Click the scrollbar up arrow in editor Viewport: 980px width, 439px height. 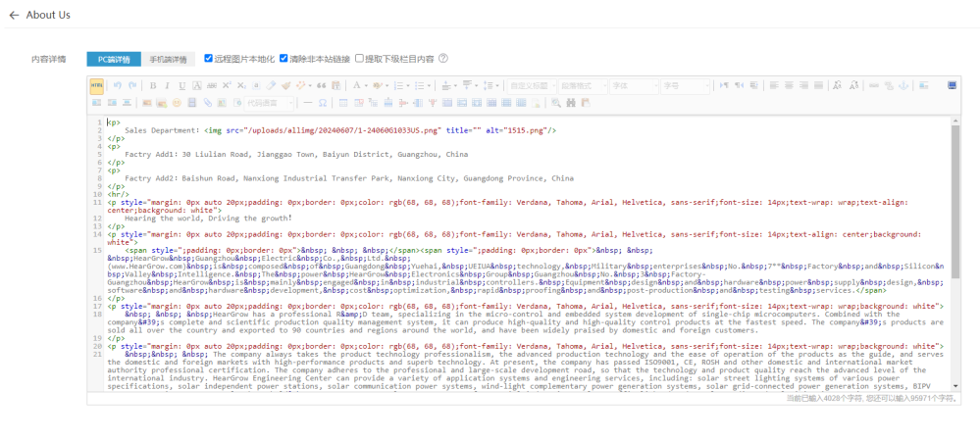pos(955,120)
